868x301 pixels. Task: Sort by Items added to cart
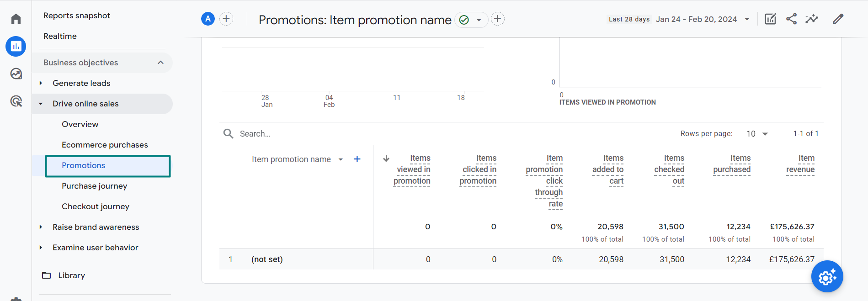pyautogui.click(x=608, y=169)
